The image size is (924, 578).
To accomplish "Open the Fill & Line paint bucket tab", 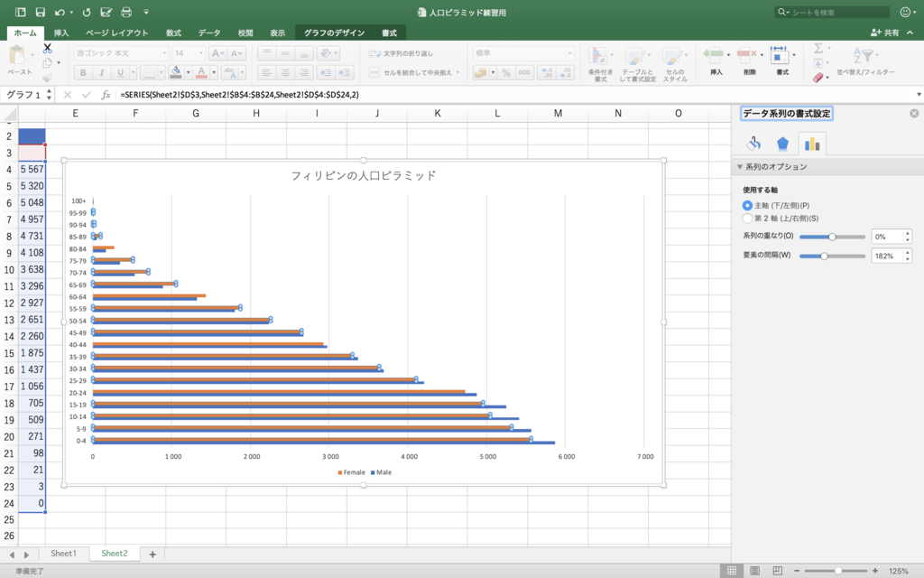I will pos(753,144).
